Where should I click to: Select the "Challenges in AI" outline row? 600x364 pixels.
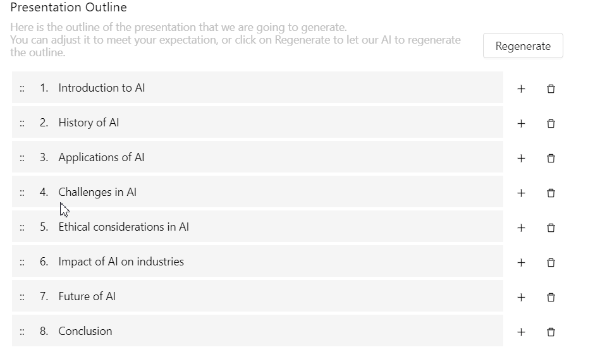click(97, 192)
